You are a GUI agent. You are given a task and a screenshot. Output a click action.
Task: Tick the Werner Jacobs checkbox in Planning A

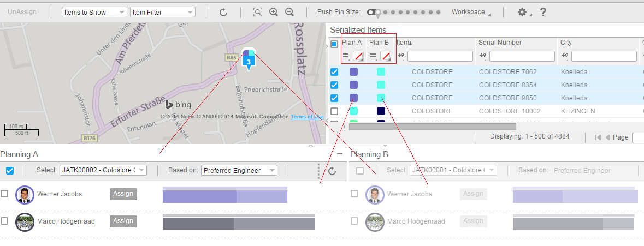pos(4,194)
